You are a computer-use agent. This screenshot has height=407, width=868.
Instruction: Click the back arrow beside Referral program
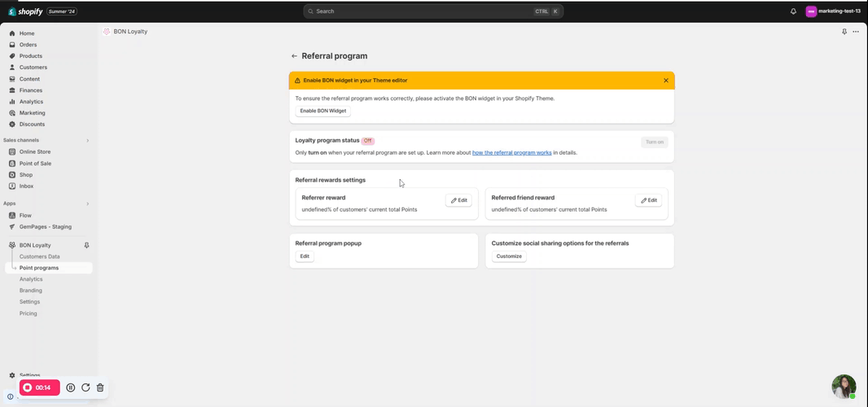[x=294, y=56]
